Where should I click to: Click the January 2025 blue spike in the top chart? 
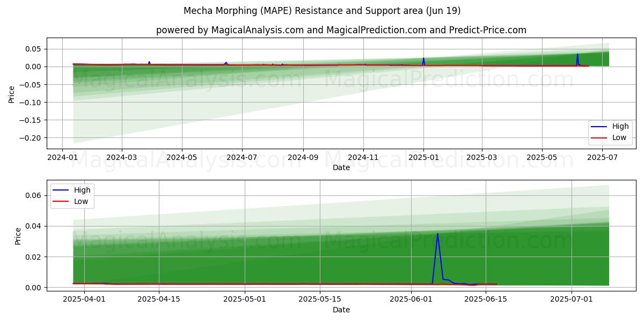coord(423,58)
